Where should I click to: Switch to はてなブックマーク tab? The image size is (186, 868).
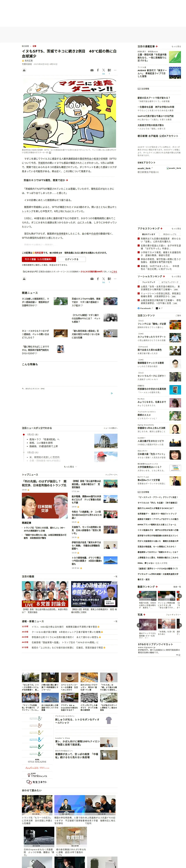pos(169,282)
